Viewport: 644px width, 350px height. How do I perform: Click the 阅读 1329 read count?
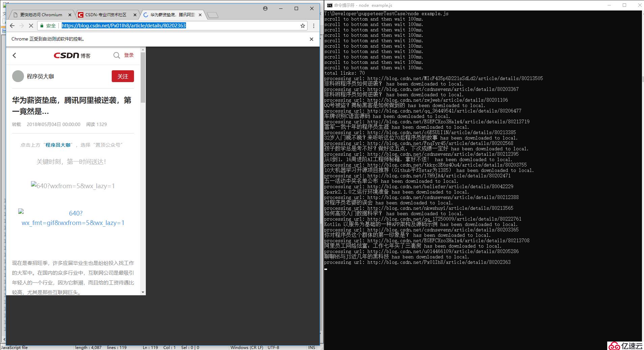click(97, 124)
